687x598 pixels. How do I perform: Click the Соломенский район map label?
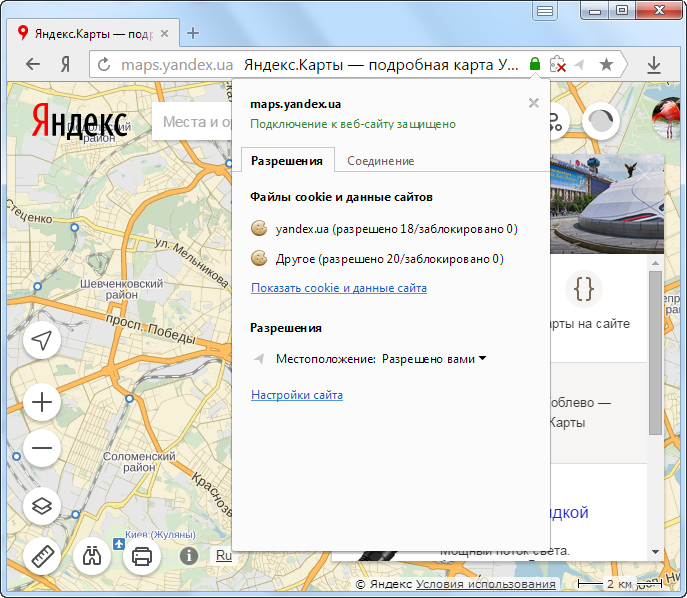pyautogui.click(x=139, y=462)
